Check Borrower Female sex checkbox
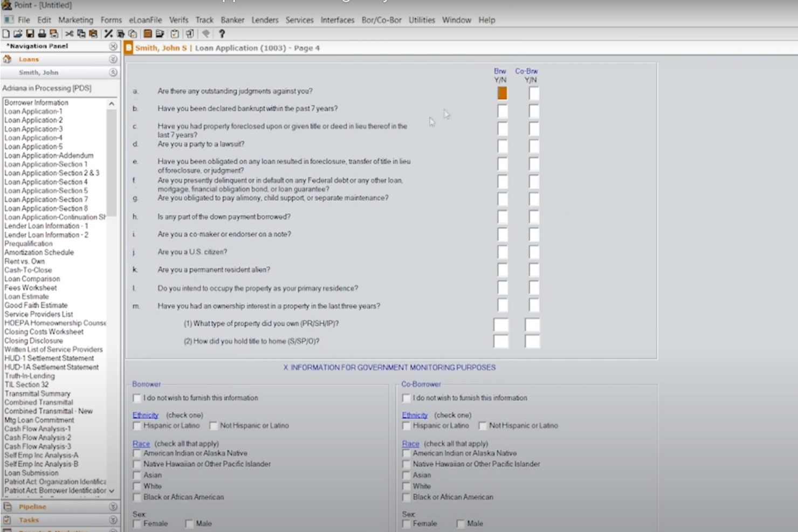Viewport: 798px width, 532px height. click(137, 524)
